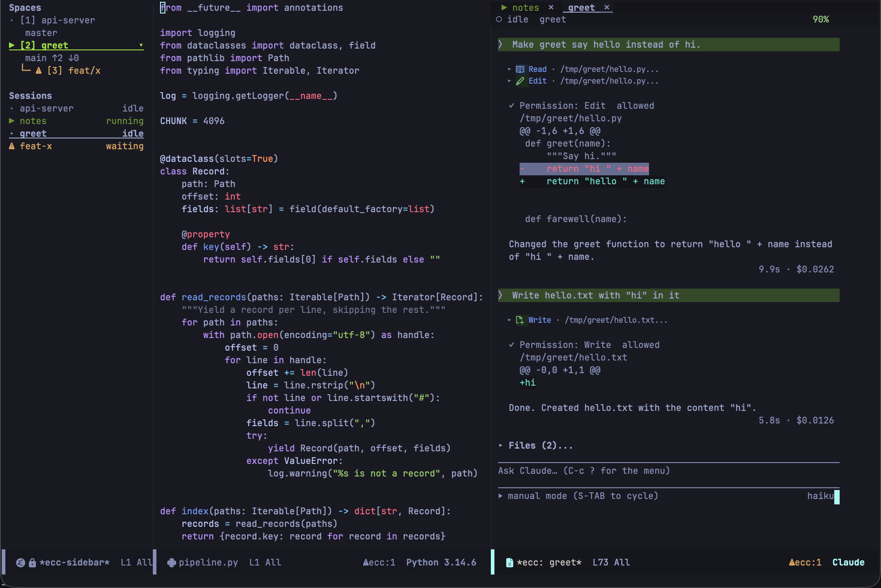
Task: Open the api-server session
Action: tap(76, 108)
